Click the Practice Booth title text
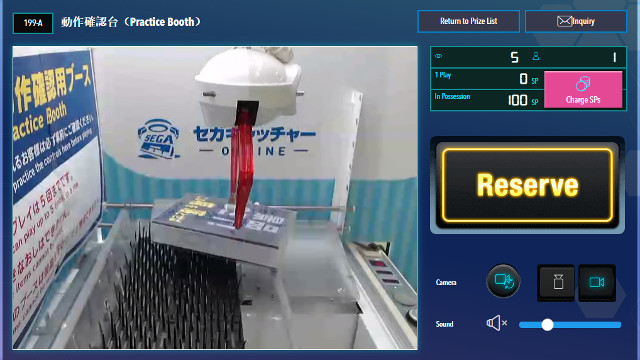 point(131,22)
